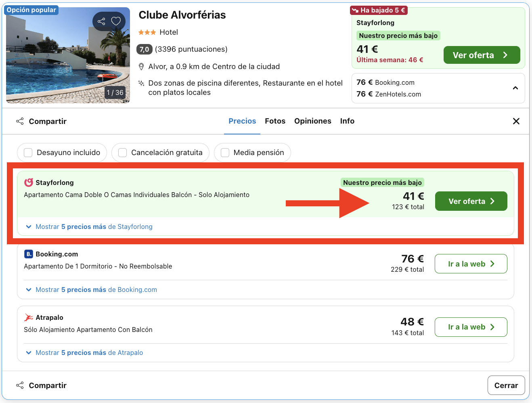The width and height of the screenshot is (532, 403).
Task: Click the location pin icon next to Alvor
Action: pyautogui.click(x=141, y=66)
